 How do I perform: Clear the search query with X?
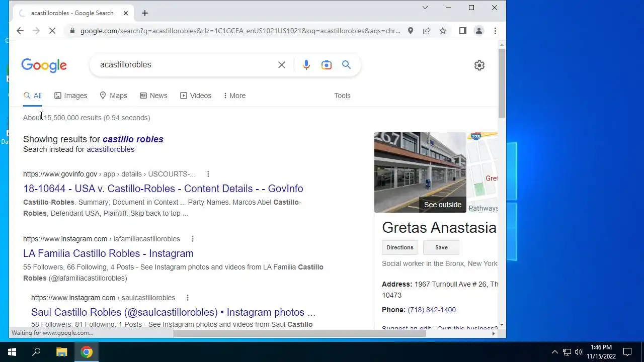pyautogui.click(x=282, y=65)
